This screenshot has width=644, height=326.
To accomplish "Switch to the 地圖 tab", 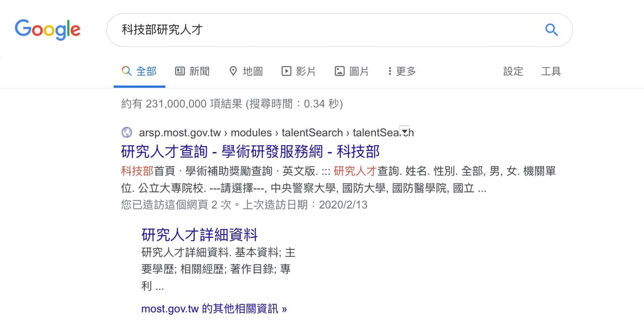I will (246, 72).
